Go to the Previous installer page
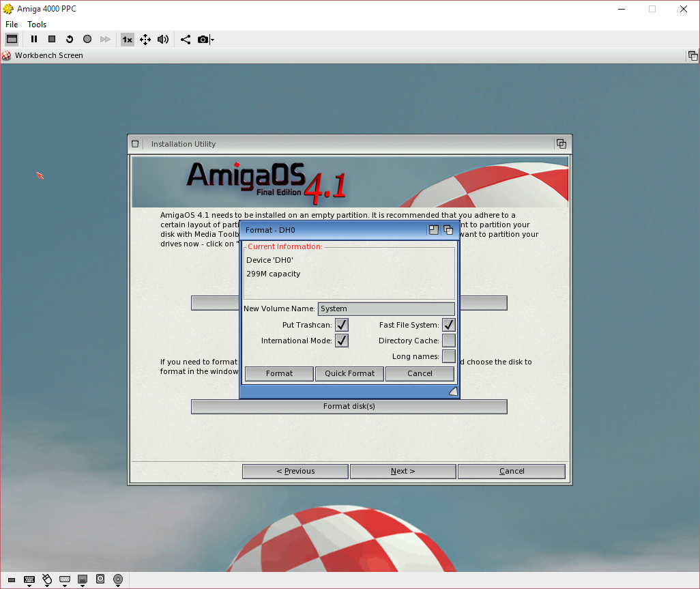Screen dimensions: 700x589 click(x=295, y=471)
